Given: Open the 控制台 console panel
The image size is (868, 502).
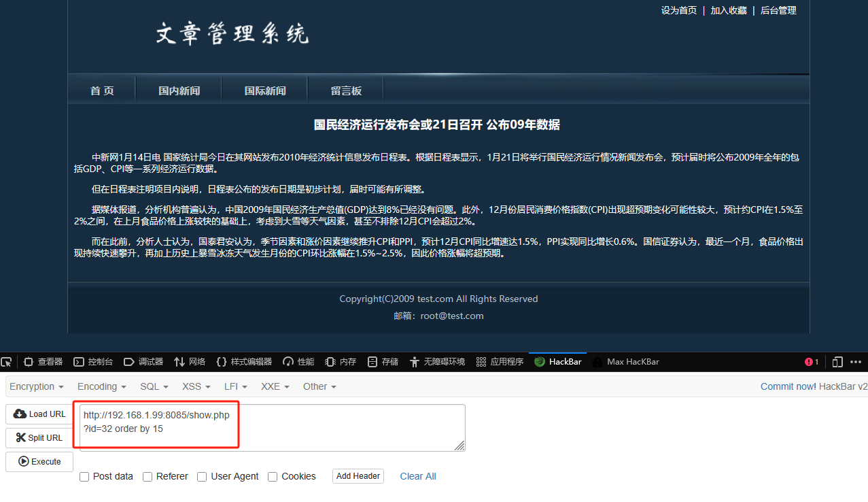Looking at the screenshot, I should pyautogui.click(x=93, y=362).
